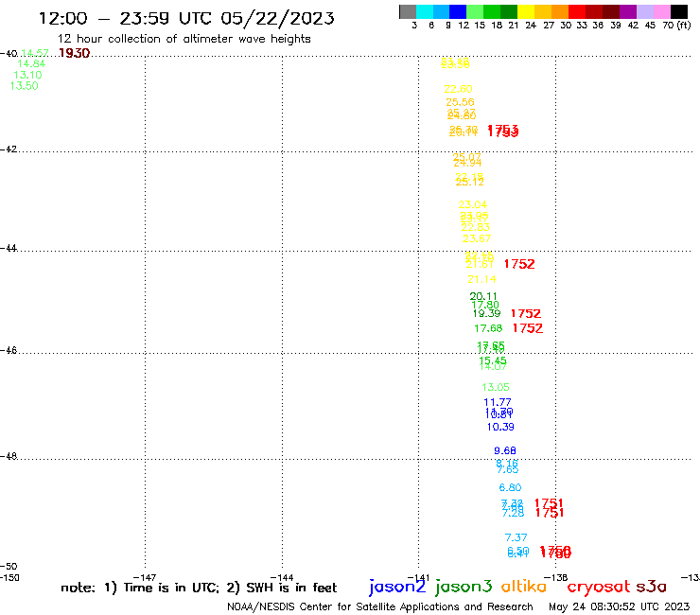Click the wave height value 23.04

tap(473, 204)
